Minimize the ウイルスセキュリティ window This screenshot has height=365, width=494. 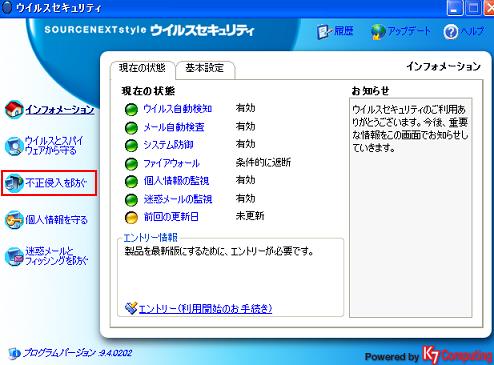(x=455, y=8)
